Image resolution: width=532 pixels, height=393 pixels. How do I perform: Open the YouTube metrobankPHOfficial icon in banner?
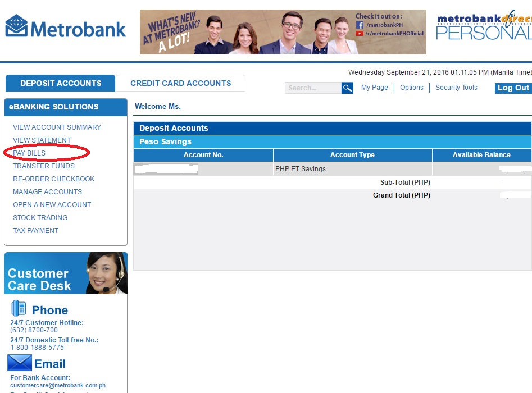(x=360, y=33)
